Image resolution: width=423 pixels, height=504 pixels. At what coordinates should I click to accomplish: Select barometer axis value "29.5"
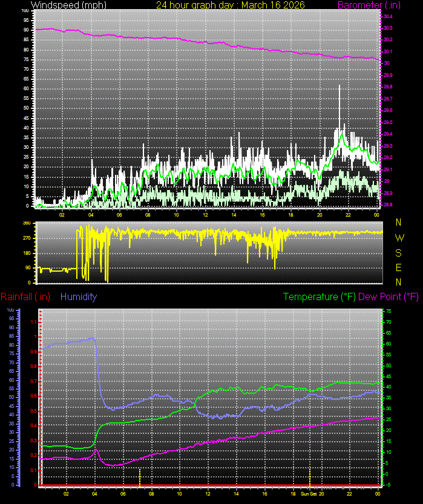[388, 122]
